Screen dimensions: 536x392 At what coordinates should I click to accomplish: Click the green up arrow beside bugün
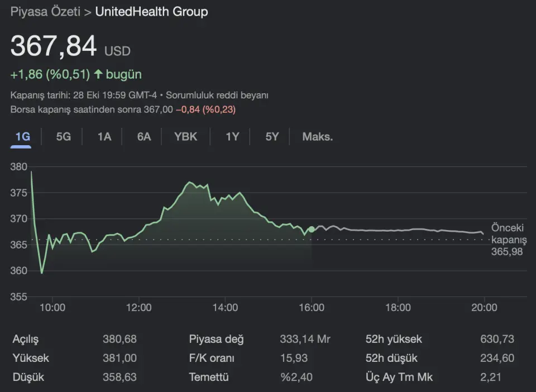98,74
